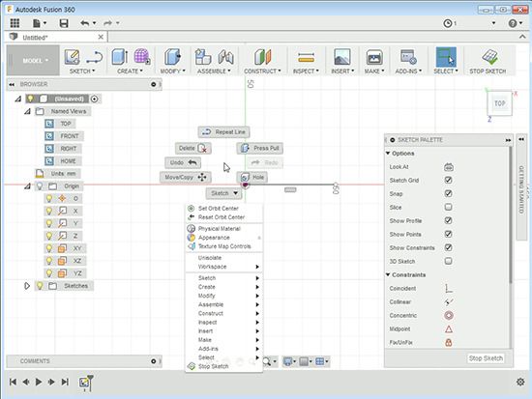Click the timeline Play button
Viewport: 532px width, 399px height.
click(39, 382)
